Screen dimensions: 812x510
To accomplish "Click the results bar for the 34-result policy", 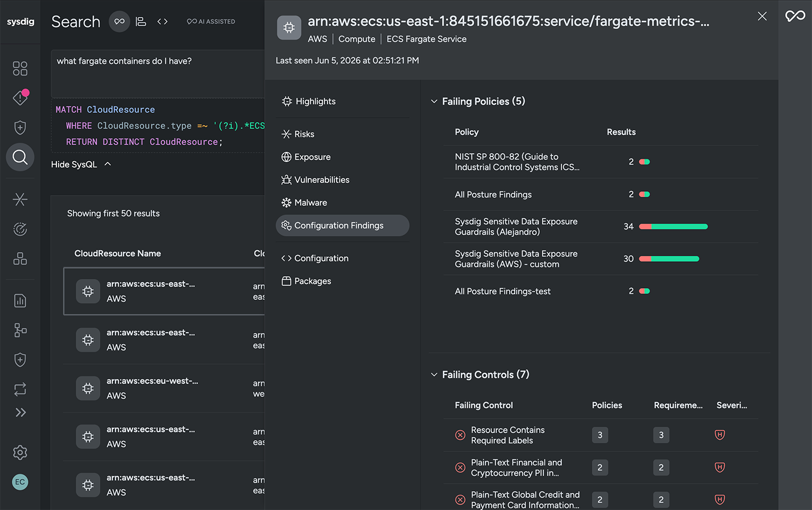I will click(x=673, y=226).
